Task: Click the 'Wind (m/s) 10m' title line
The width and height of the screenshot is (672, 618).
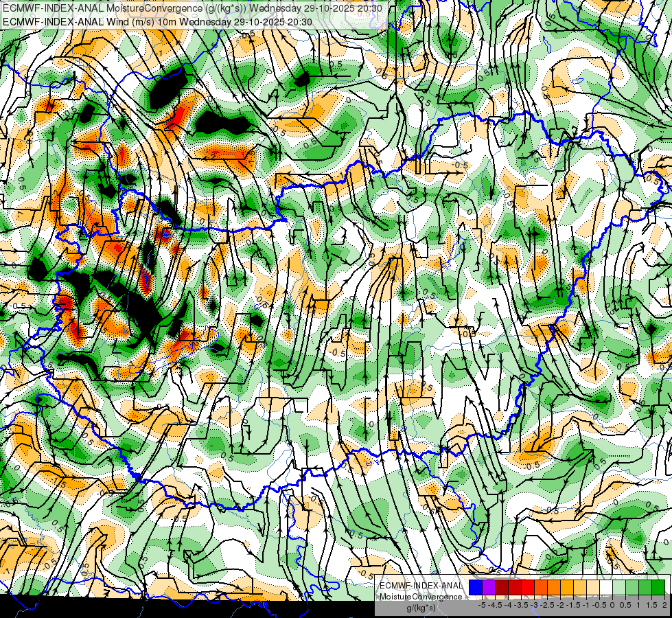Action: 157,22
